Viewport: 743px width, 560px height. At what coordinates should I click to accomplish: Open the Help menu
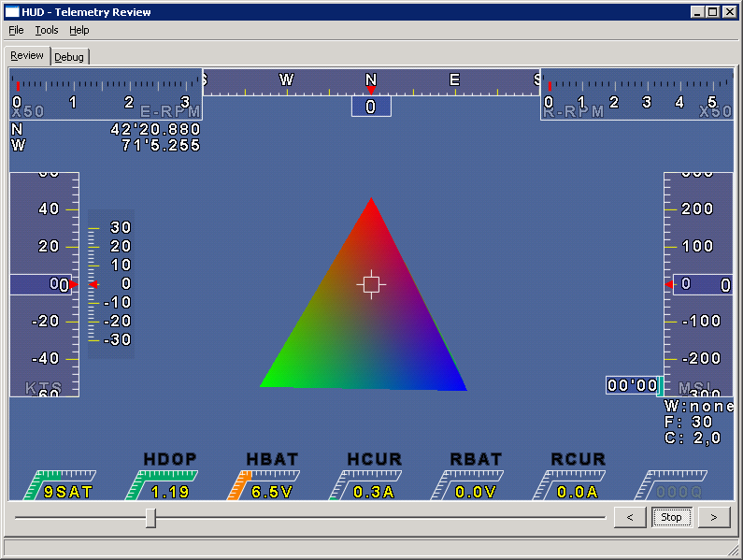pyautogui.click(x=79, y=30)
